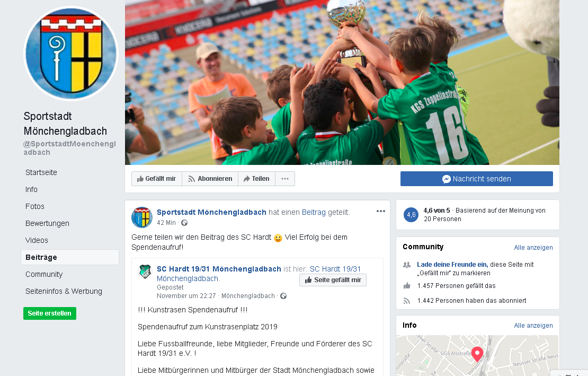The height and width of the screenshot is (376, 588).
Task: Open the Videos sidebar item
Action: click(x=37, y=240)
